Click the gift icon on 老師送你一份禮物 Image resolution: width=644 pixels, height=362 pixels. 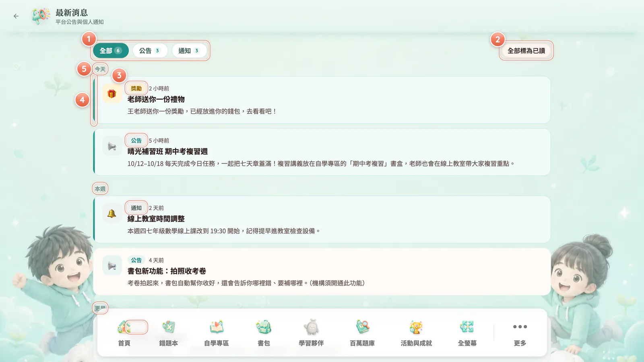pos(112,94)
